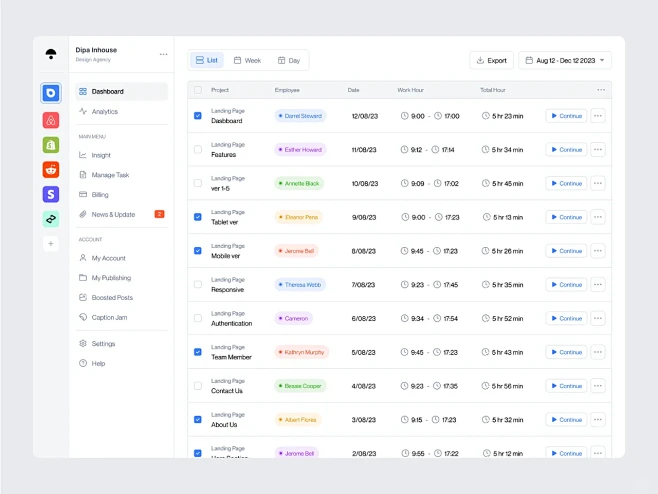Image resolution: width=658 pixels, height=494 pixels.
Task: Open Dipa Inhouse three-dot options menu
Action: click(163, 54)
